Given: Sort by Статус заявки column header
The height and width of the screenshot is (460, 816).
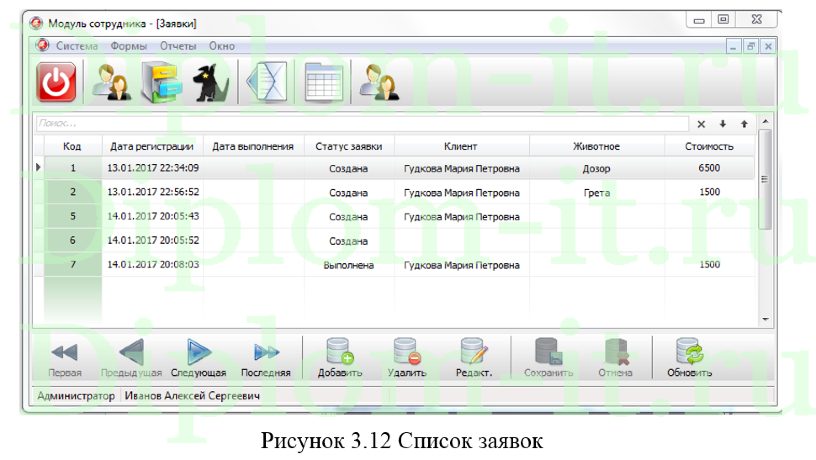Looking at the screenshot, I should [349, 146].
